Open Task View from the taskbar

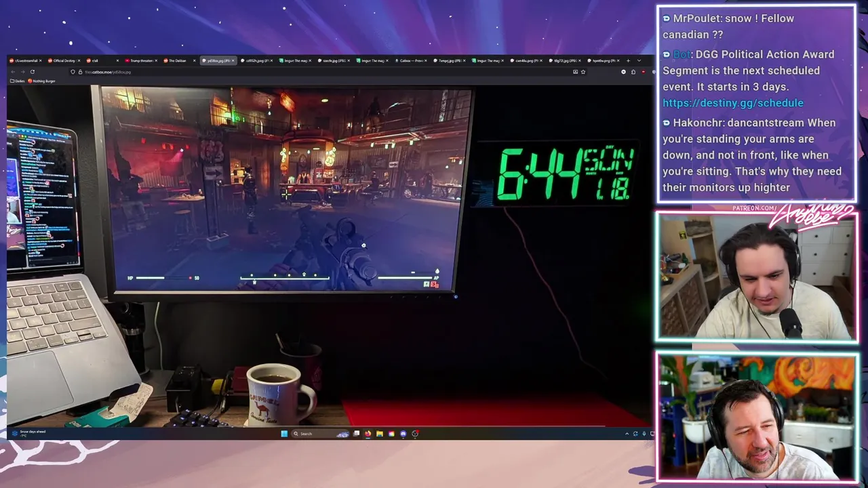coord(357,434)
